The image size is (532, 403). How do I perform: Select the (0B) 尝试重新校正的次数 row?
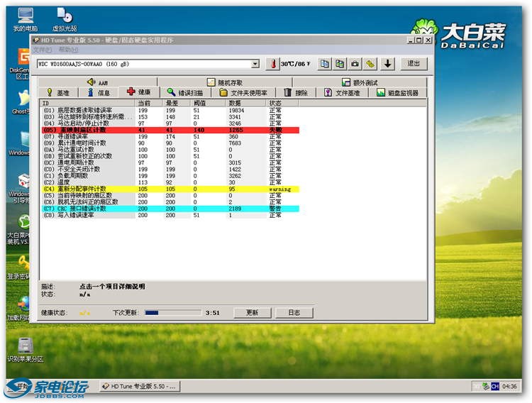(x=170, y=156)
